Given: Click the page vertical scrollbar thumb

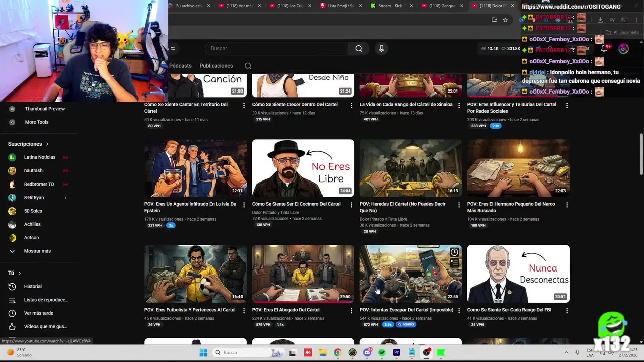Looking at the screenshot, I should click(x=641, y=154).
